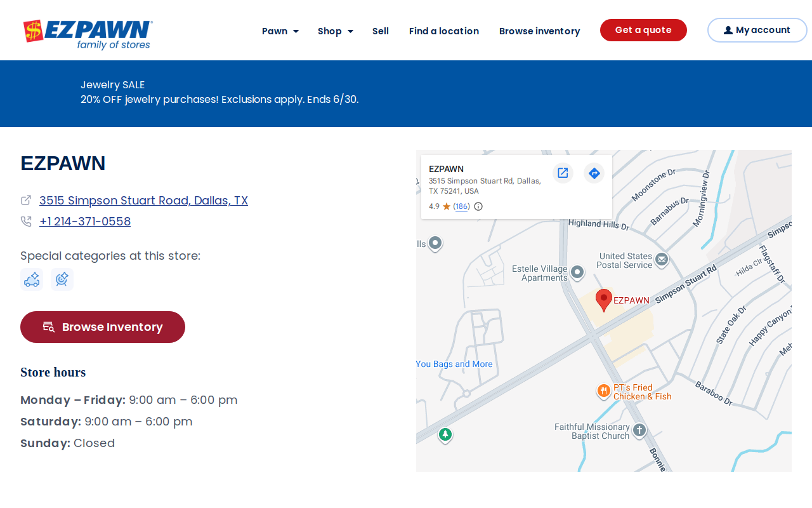Expand the Pawn dropdown menu
This screenshot has width=812, height=508.
pos(280,31)
